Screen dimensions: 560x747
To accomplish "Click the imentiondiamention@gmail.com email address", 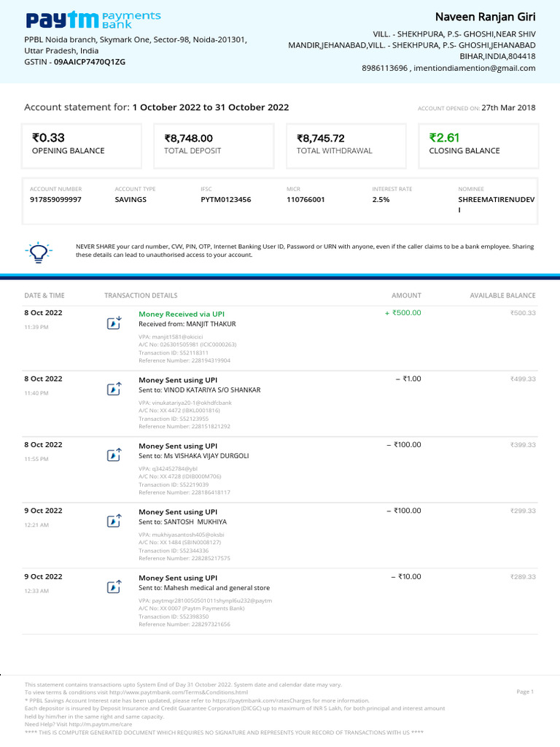I will 474,68.
